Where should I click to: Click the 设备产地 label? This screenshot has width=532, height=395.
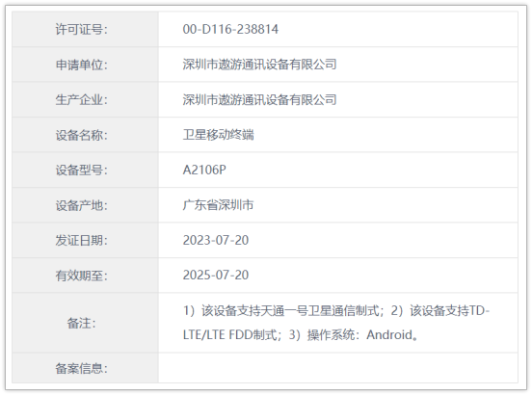click(81, 205)
